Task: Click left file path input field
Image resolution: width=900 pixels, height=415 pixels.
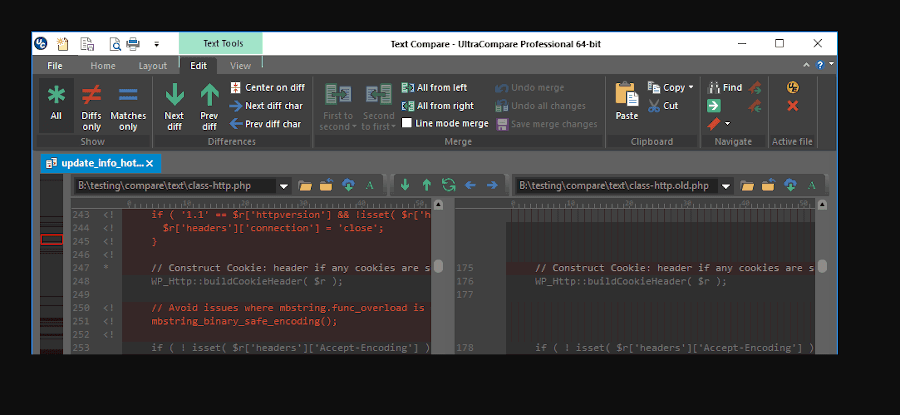Action: pos(175,185)
